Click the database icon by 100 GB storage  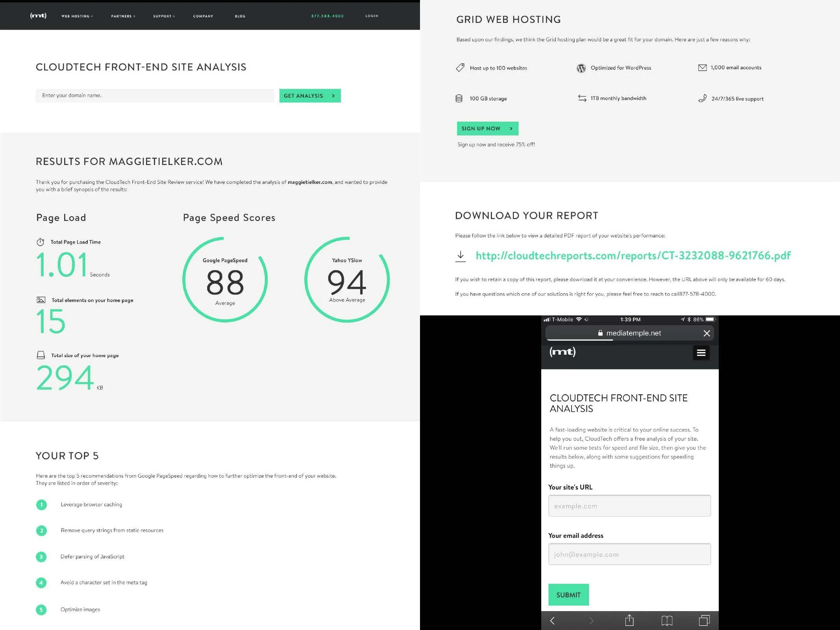(x=459, y=98)
